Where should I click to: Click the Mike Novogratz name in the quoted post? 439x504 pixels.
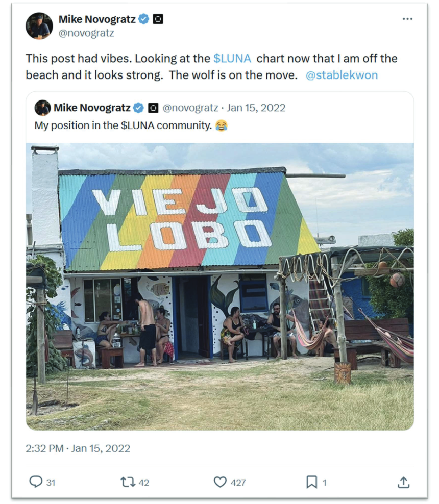pos(92,108)
